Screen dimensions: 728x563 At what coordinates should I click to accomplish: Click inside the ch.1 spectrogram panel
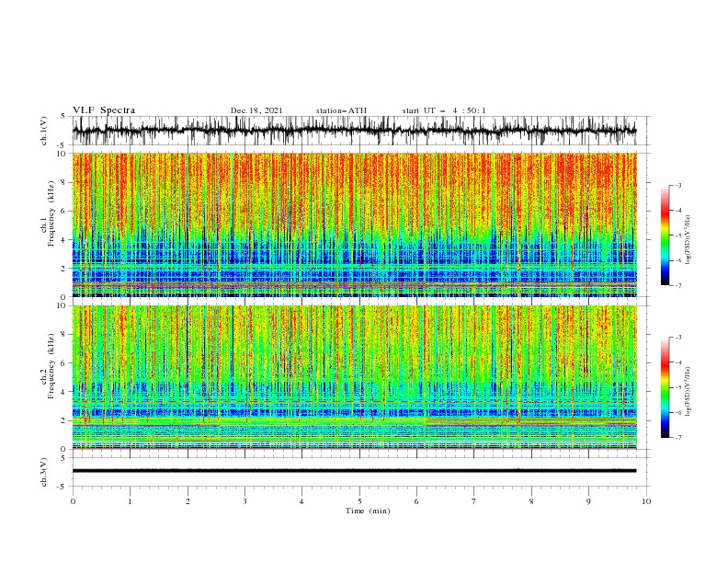click(354, 224)
